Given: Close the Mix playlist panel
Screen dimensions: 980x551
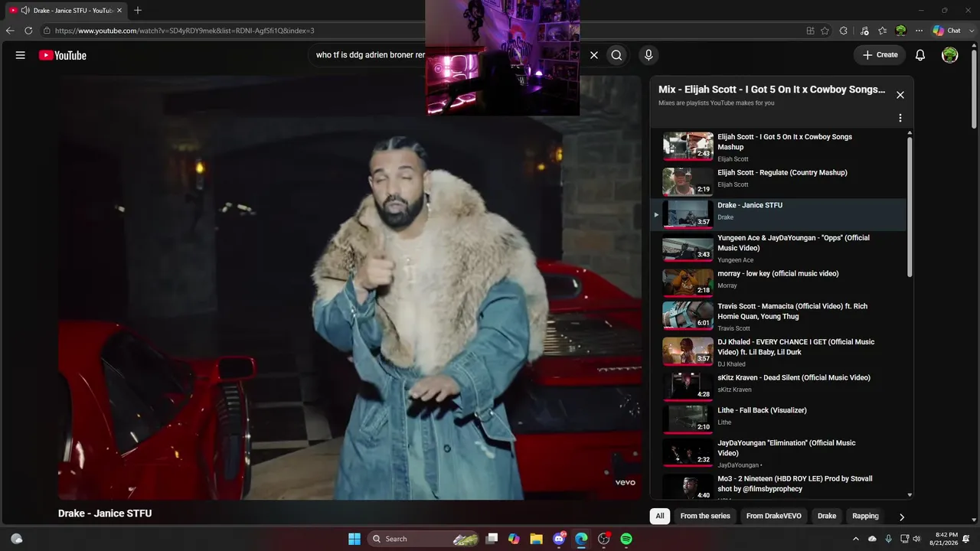Looking at the screenshot, I should tap(900, 95).
